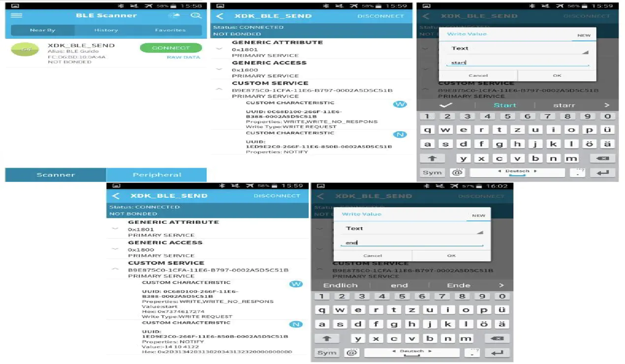Select the XDK_BLE_SEND device name in scanner list
The height and width of the screenshot is (364, 625).
coord(81,45)
